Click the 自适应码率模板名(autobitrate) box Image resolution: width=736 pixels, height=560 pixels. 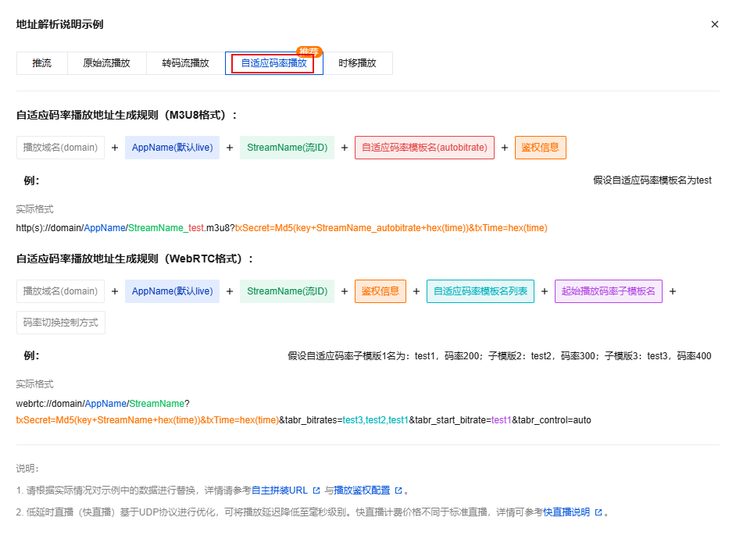coord(425,148)
